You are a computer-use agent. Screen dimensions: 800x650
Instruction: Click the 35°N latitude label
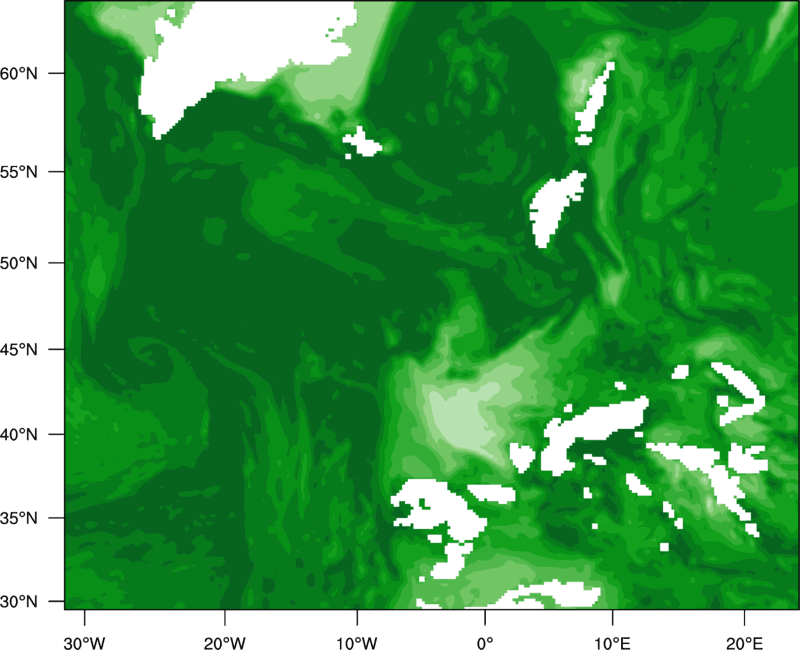pos(19,518)
